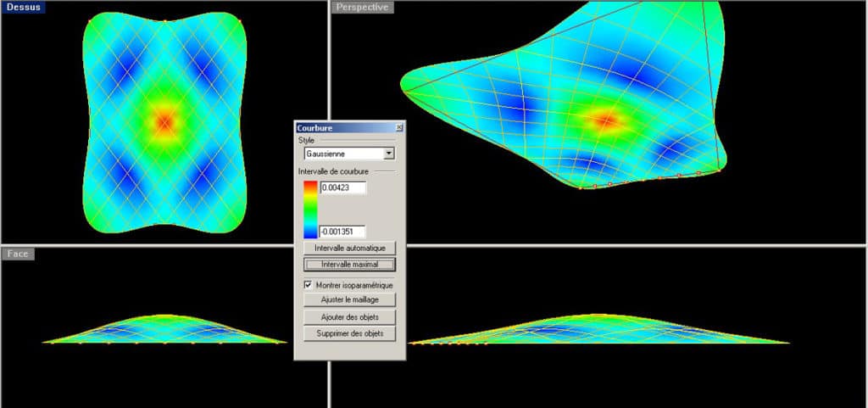The height and width of the screenshot is (408, 868).
Task: Click Ajouter des objets button
Action: click(x=349, y=317)
